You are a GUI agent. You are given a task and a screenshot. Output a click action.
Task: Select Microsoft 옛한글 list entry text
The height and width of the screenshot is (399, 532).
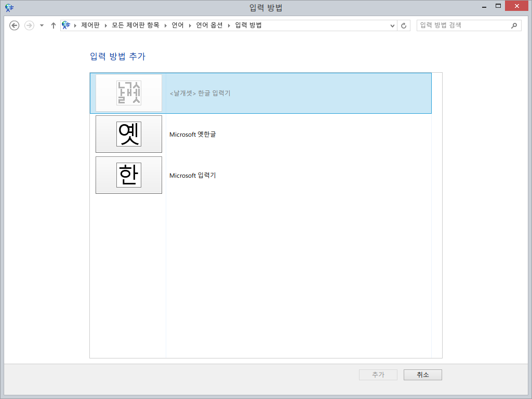(192, 135)
